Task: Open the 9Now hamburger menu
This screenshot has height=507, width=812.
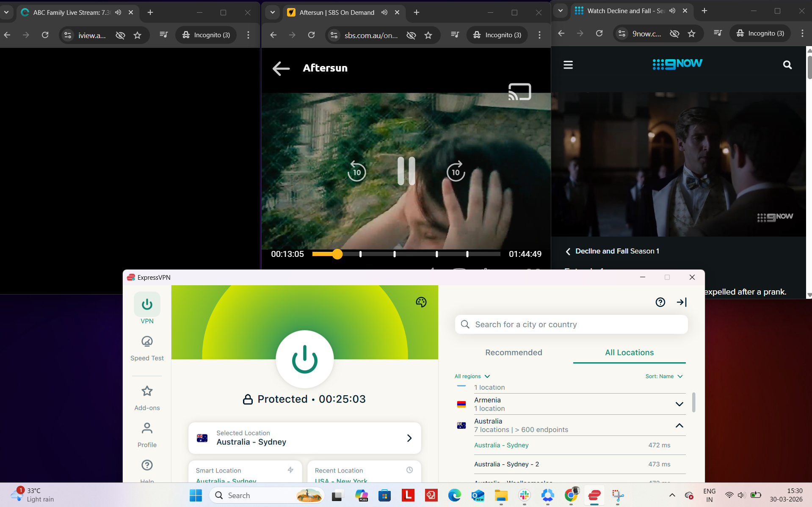Action: point(568,64)
